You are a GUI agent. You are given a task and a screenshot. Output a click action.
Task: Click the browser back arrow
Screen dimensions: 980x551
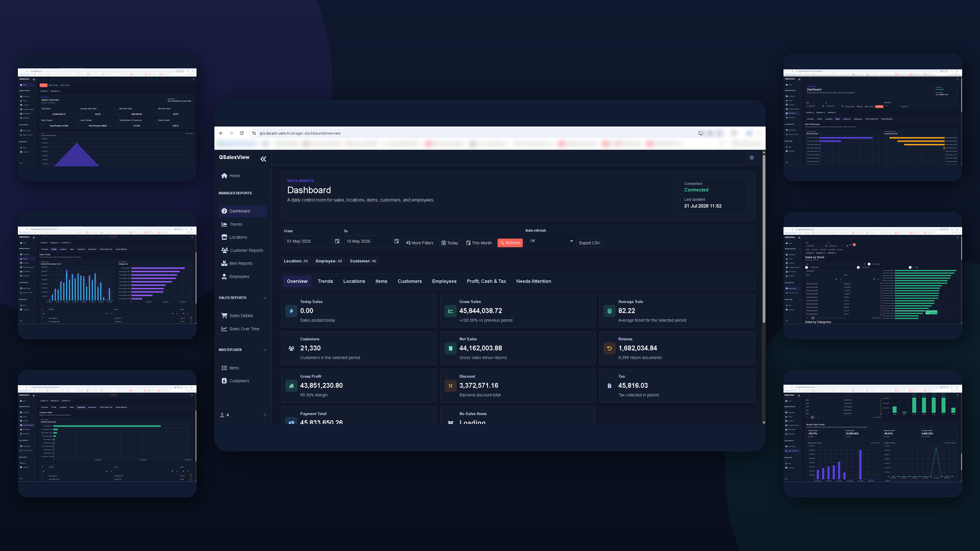[x=221, y=133]
